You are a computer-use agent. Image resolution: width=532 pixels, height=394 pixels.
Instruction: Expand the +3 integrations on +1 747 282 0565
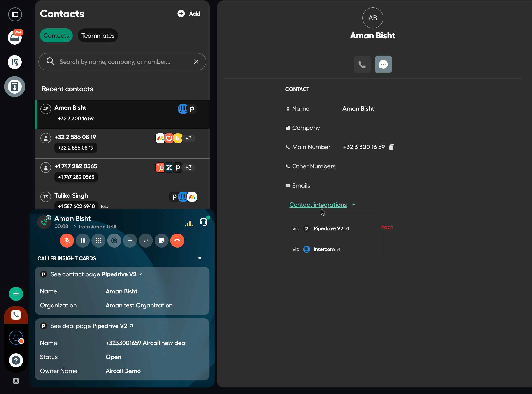click(188, 167)
